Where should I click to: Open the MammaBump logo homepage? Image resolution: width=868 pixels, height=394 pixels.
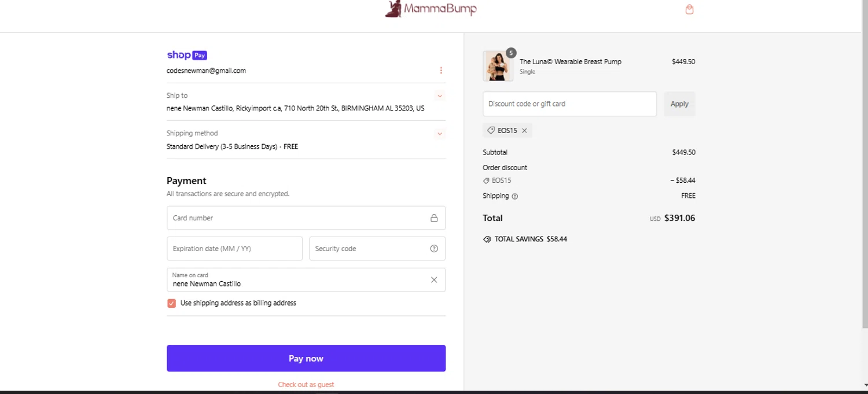coord(431,9)
